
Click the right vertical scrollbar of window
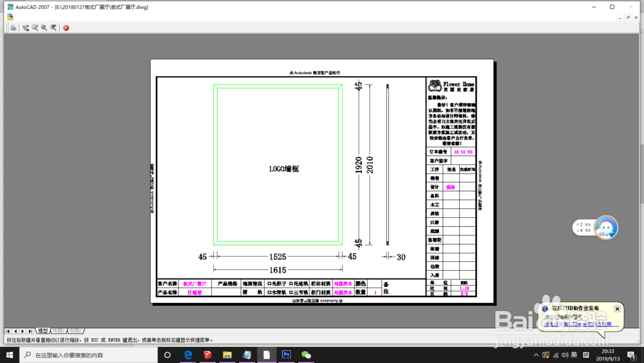click(x=641, y=173)
